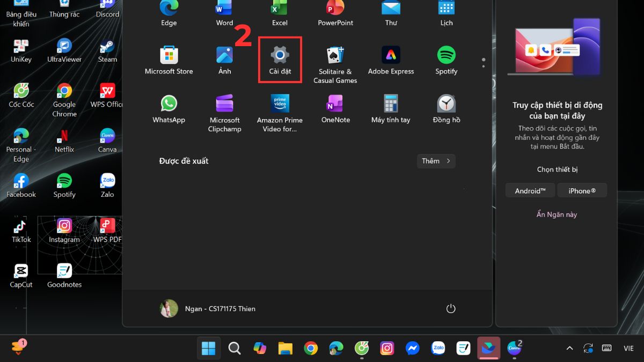Select WPS Office desktop icon
644x362 pixels.
click(106, 95)
